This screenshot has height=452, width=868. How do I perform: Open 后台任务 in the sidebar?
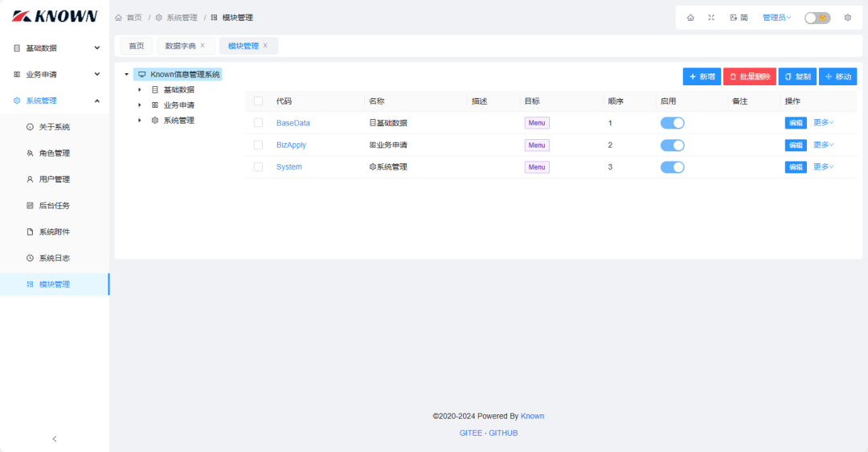click(x=54, y=206)
